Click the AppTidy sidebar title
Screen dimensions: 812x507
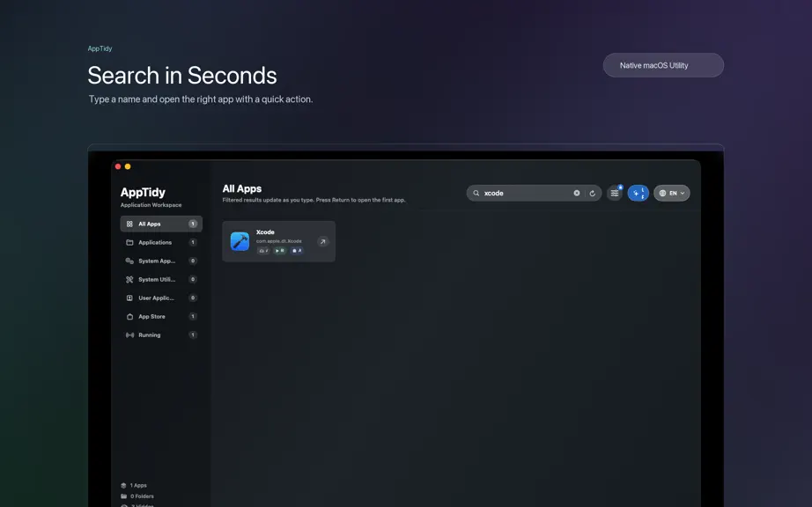pyautogui.click(x=143, y=193)
